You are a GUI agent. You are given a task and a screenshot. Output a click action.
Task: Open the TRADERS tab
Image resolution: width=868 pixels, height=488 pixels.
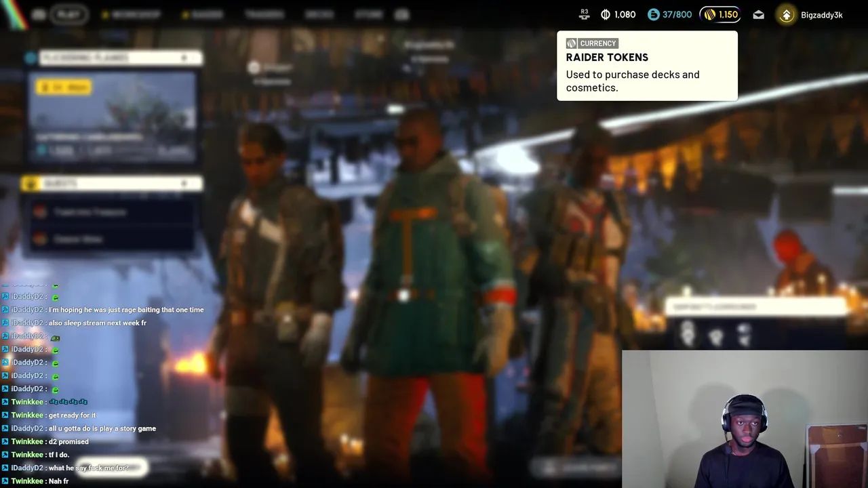pos(264,14)
